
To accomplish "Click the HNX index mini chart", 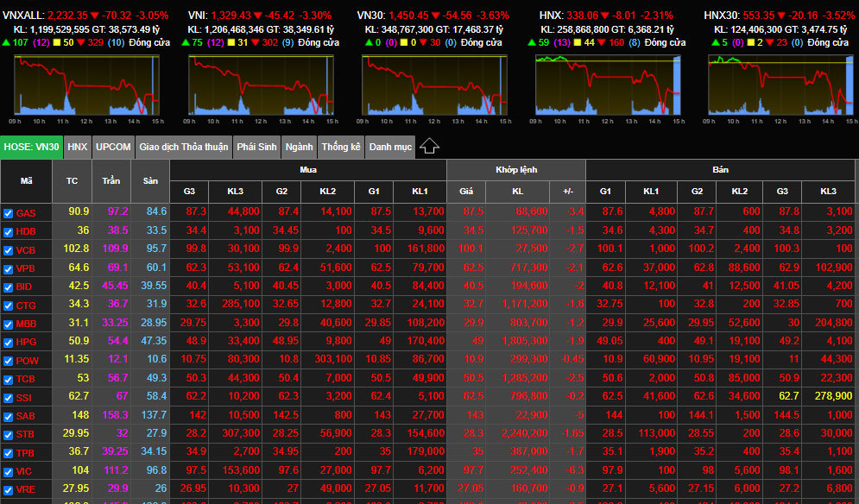I will [x=607, y=85].
